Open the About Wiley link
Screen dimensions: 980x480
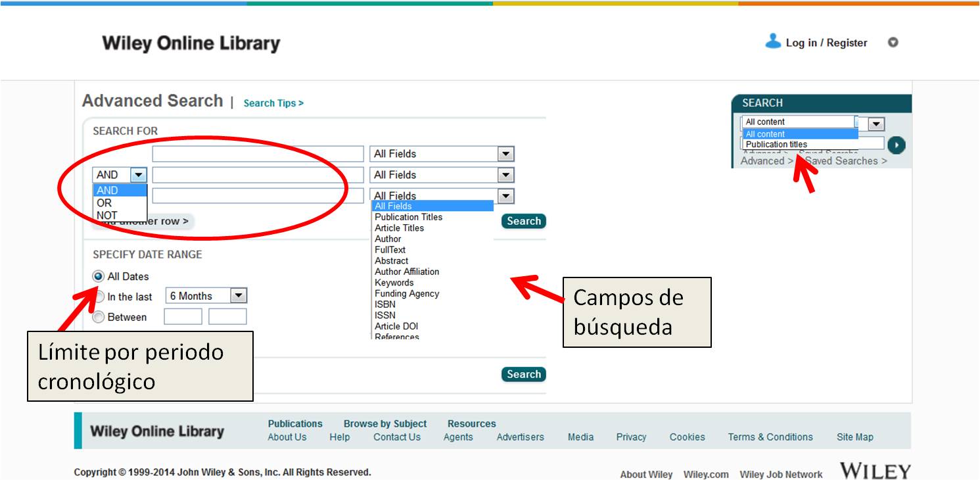[x=647, y=475]
